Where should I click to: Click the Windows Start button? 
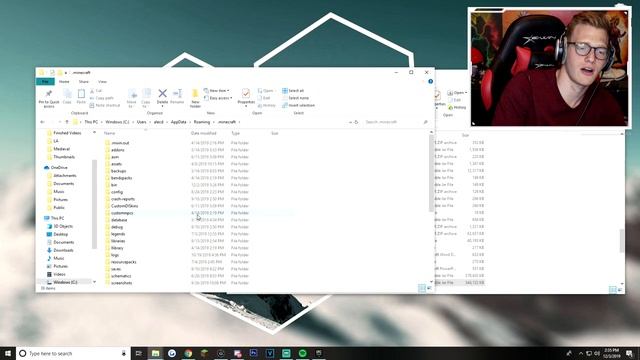click(x=8, y=353)
